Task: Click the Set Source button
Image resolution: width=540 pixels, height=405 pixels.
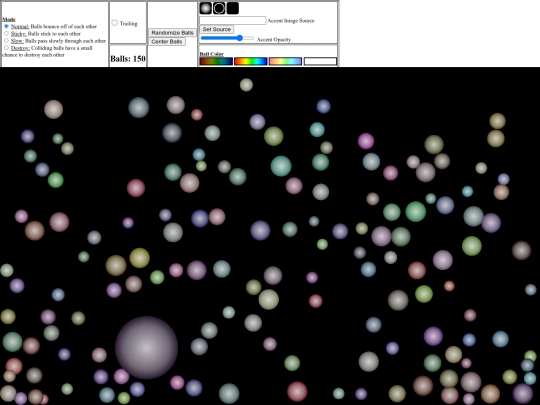Action: coord(217,29)
